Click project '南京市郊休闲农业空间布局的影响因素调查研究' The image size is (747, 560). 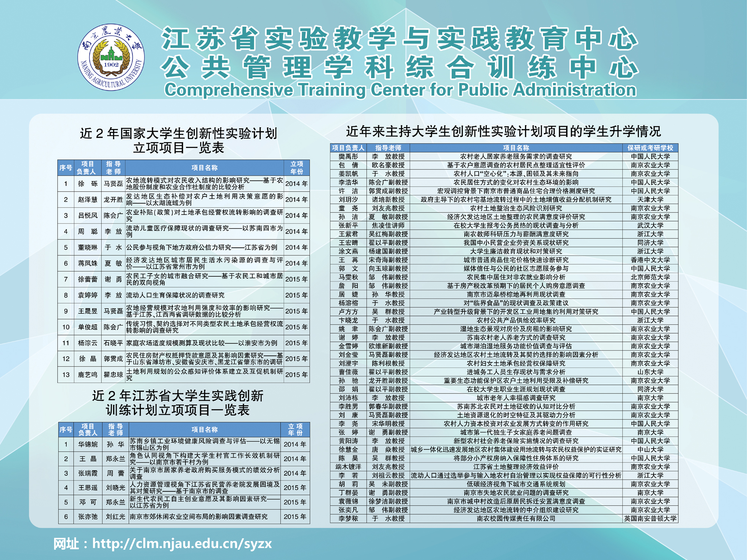click(199, 516)
